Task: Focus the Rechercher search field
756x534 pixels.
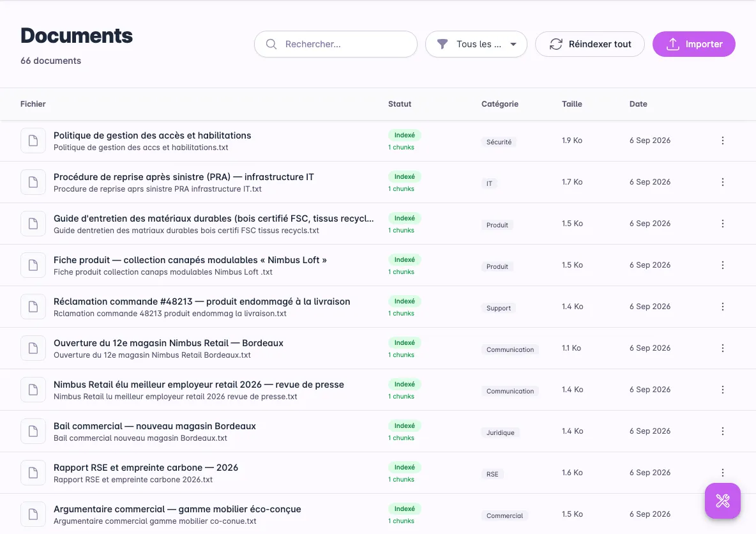Action: pyautogui.click(x=336, y=44)
